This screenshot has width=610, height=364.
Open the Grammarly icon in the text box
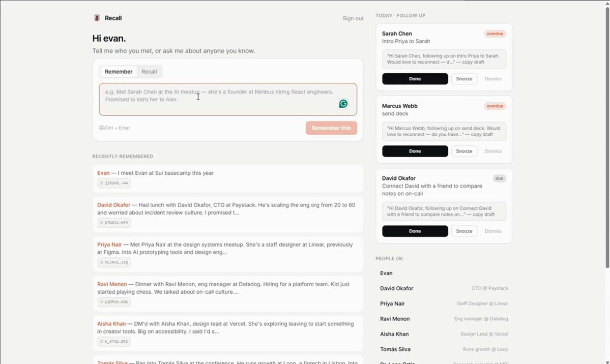point(343,103)
